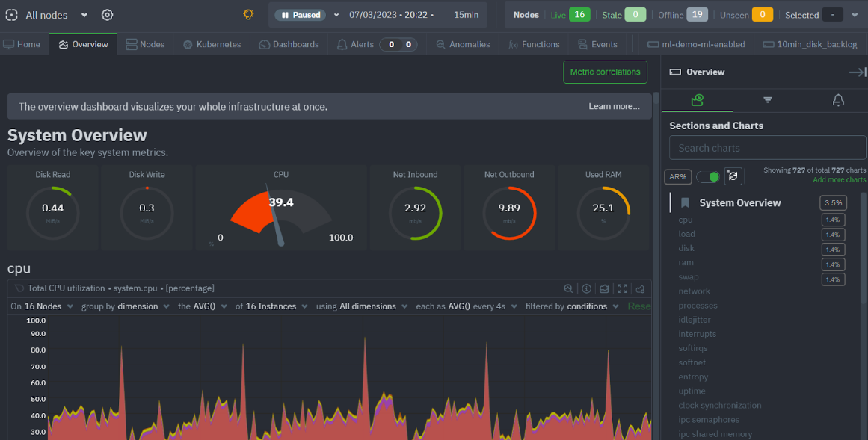This screenshot has width=868, height=440.
Task: Click the Learn more link
Action: 614,106
